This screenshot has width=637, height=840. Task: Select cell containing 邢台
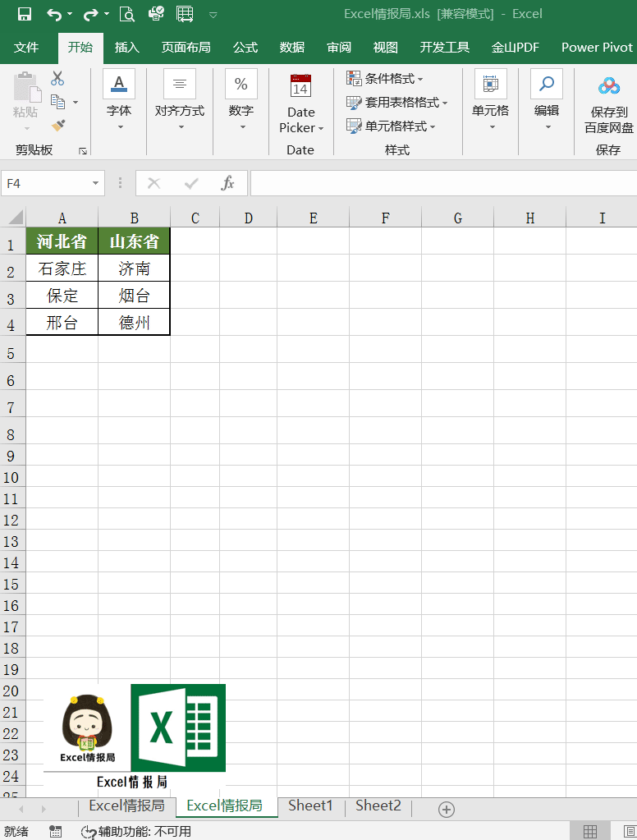(62, 322)
